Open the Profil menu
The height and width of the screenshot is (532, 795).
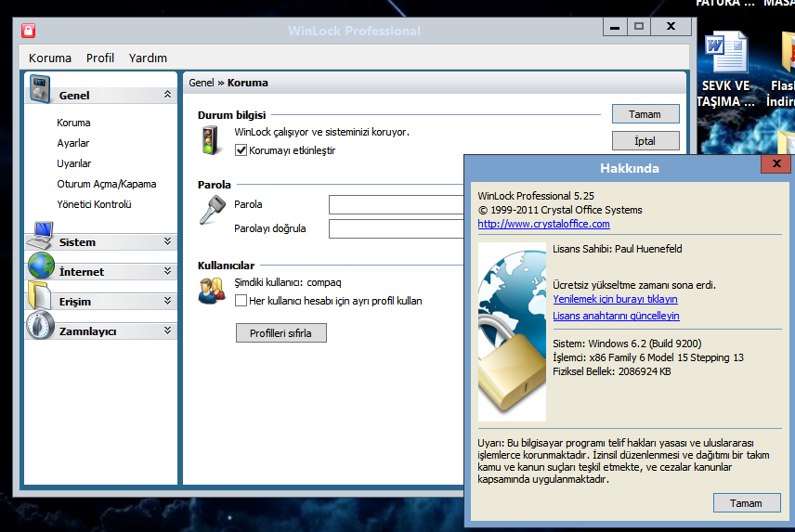click(x=100, y=58)
